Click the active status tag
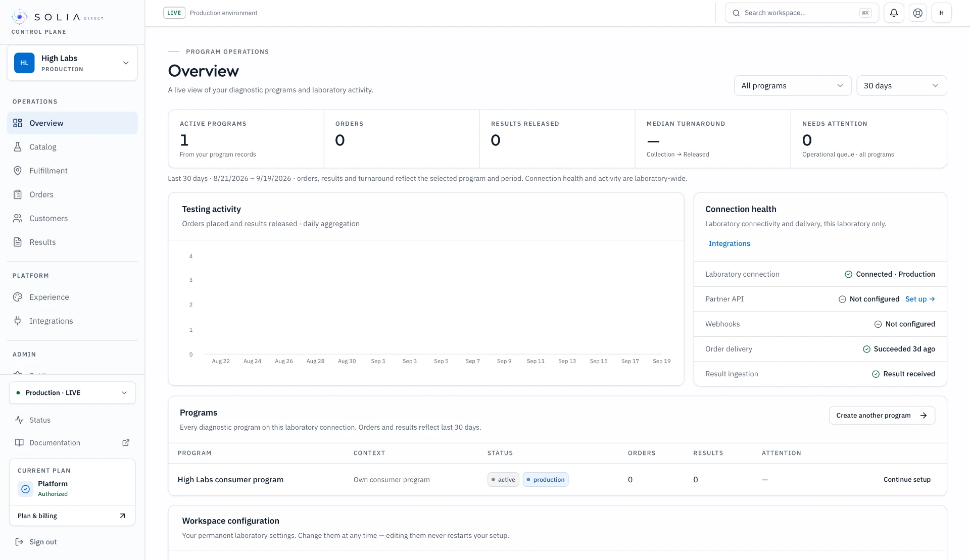The width and height of the screenshot is (970, 560). [x=503, y=480]
